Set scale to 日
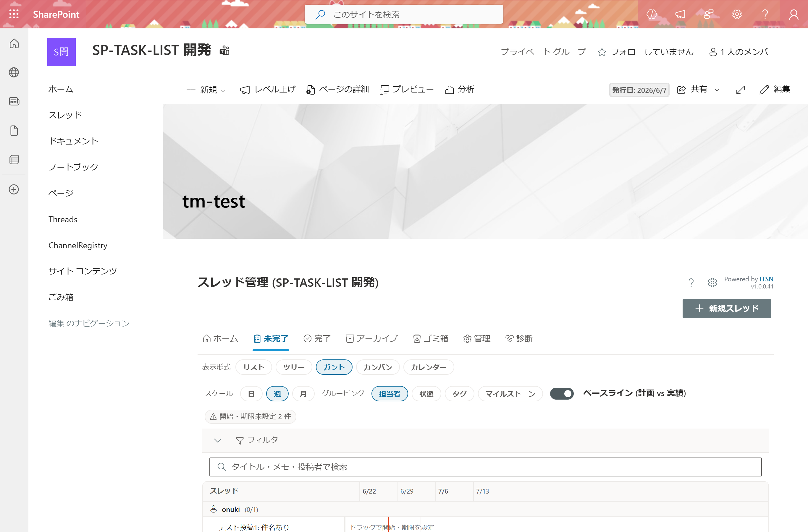Image resolution: width=808 pixels, height=532 pixels. pyautogui.click(x=251, y=394)
